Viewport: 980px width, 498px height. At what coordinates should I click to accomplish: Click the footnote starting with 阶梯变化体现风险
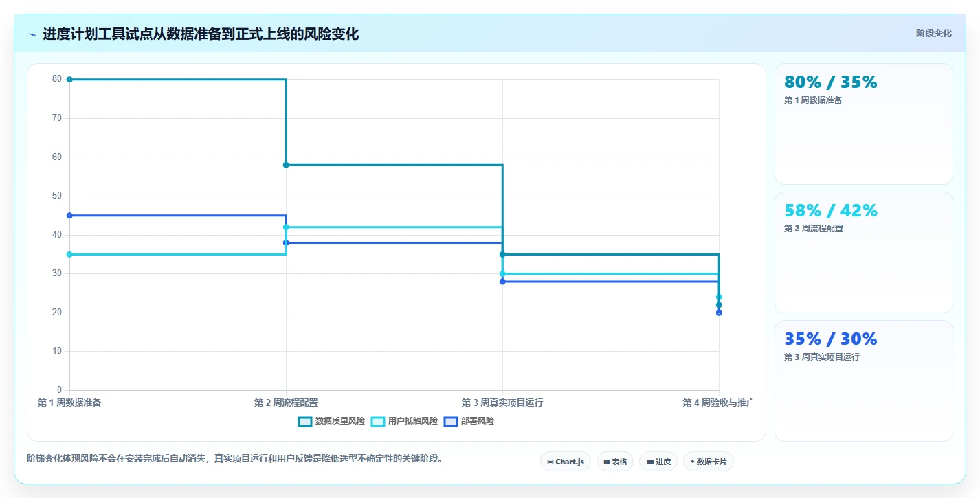point(234,458)
